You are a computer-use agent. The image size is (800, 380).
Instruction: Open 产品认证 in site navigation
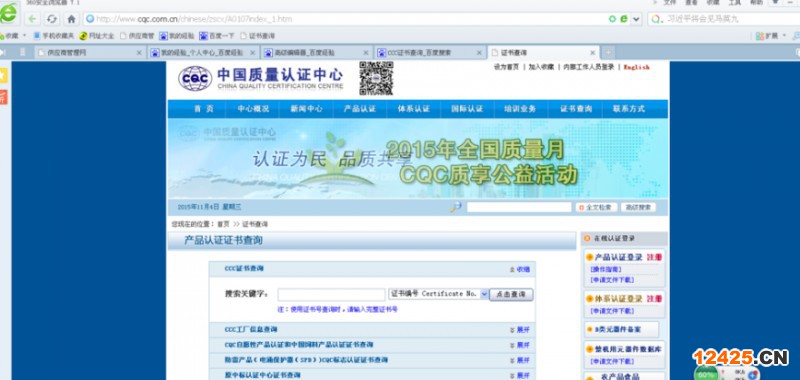(360, 109)
